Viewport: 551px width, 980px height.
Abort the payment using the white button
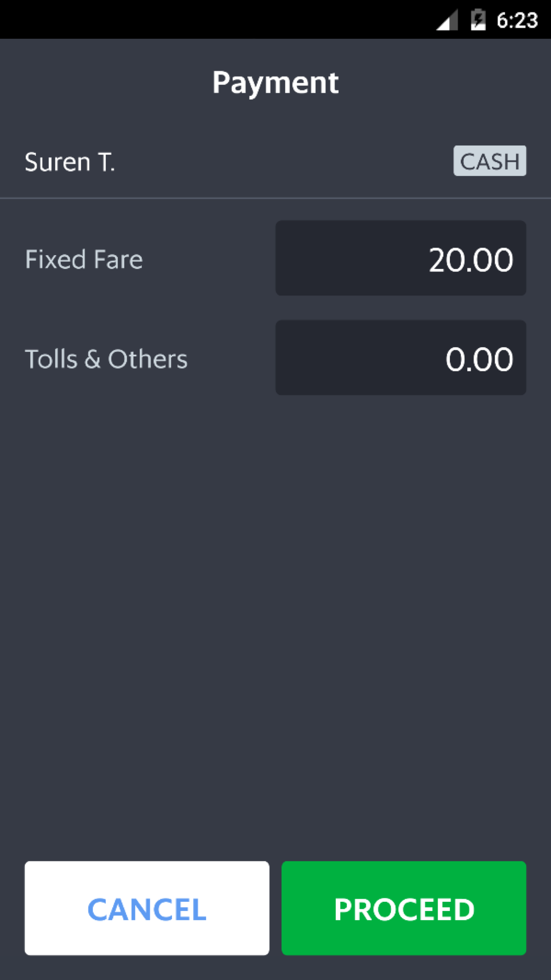tap(147, 908)
